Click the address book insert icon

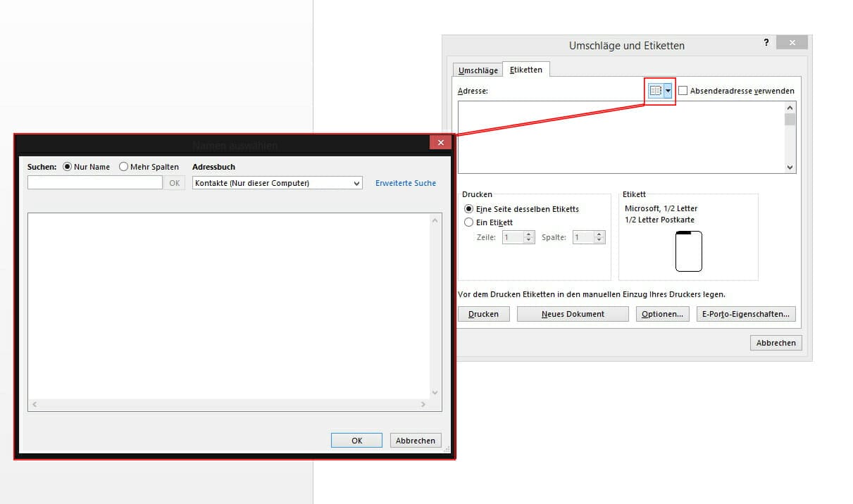pyautogui.click(x=655, y=91)
